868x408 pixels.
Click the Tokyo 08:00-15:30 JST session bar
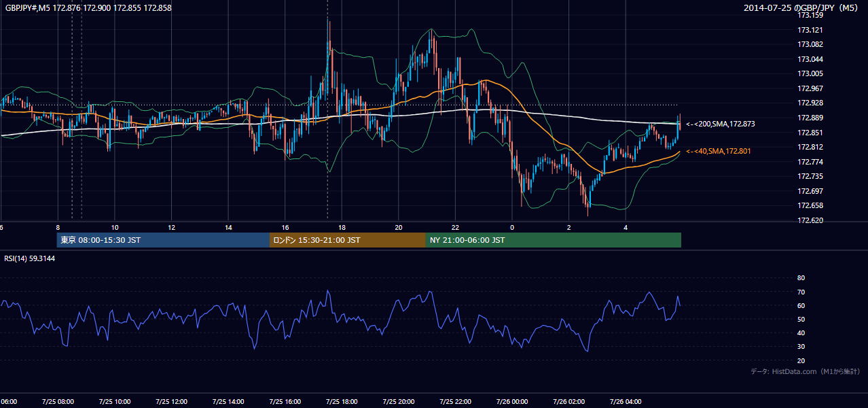coord(164,240)
